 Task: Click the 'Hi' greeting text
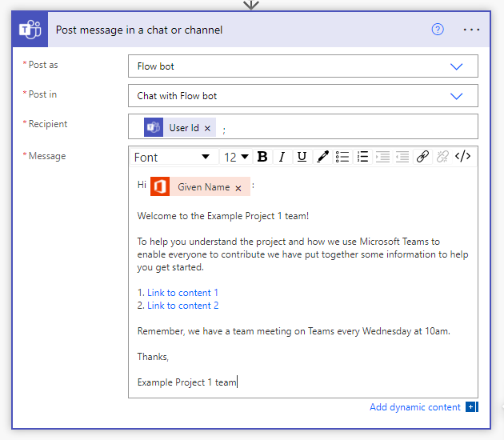click(x=142, y=185)
